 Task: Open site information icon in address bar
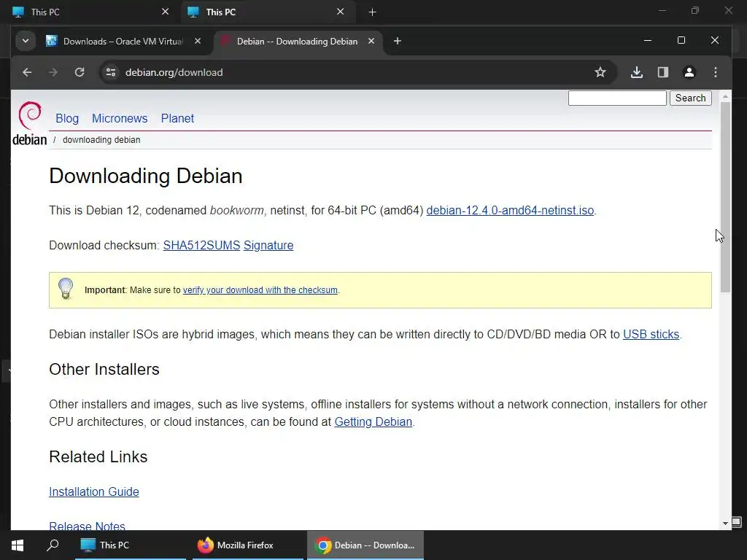click(111, 72)
